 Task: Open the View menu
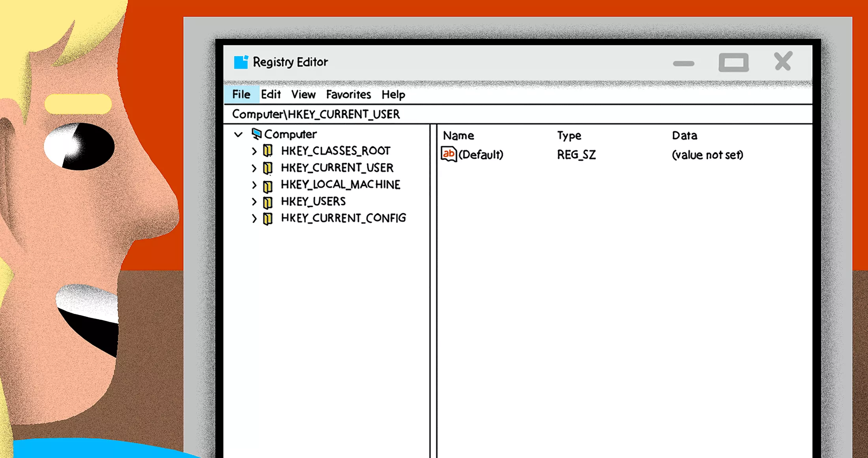pyautogui.click(x=303, y=95)
